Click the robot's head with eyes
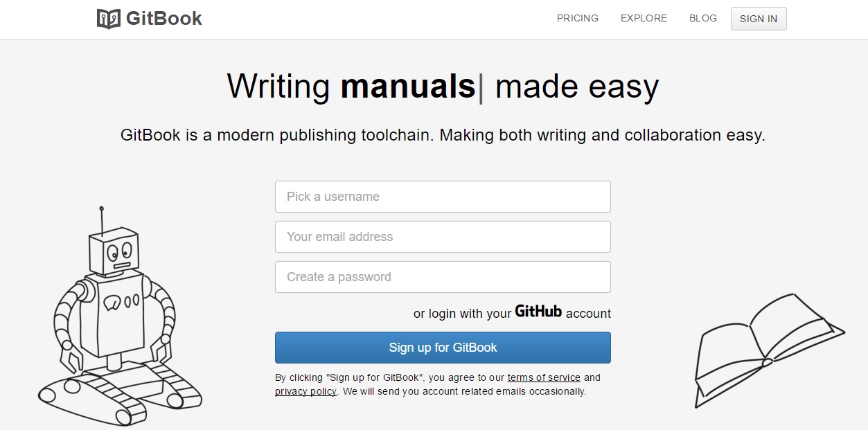Screen dimensions: 868x430 click(115, 253)
